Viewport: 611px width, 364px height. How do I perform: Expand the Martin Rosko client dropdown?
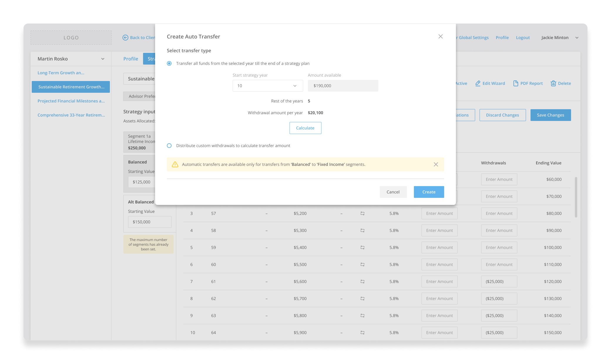pyautogui.click(x=103, y=59)
